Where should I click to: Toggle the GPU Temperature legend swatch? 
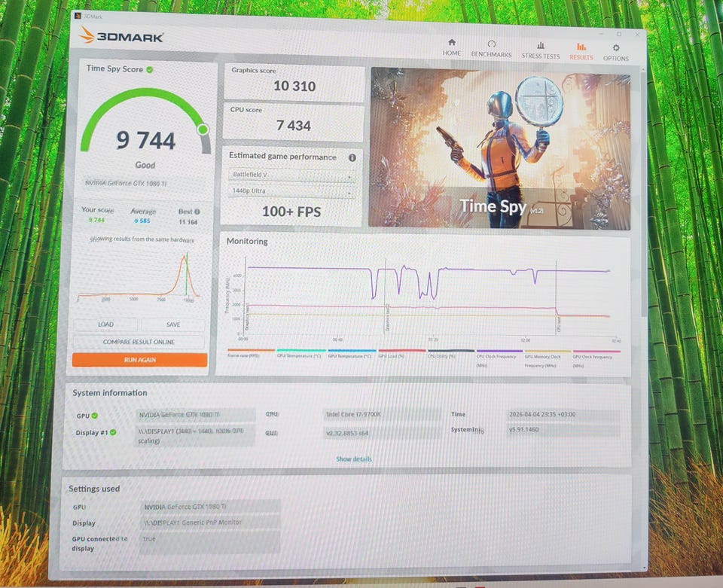pyautogui.click(x=352, y=351)
